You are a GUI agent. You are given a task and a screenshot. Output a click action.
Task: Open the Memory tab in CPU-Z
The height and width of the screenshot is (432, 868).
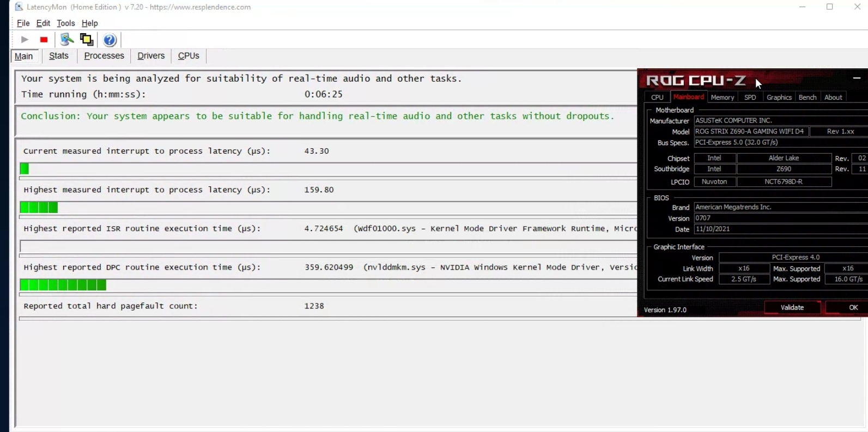coord(723,98)
